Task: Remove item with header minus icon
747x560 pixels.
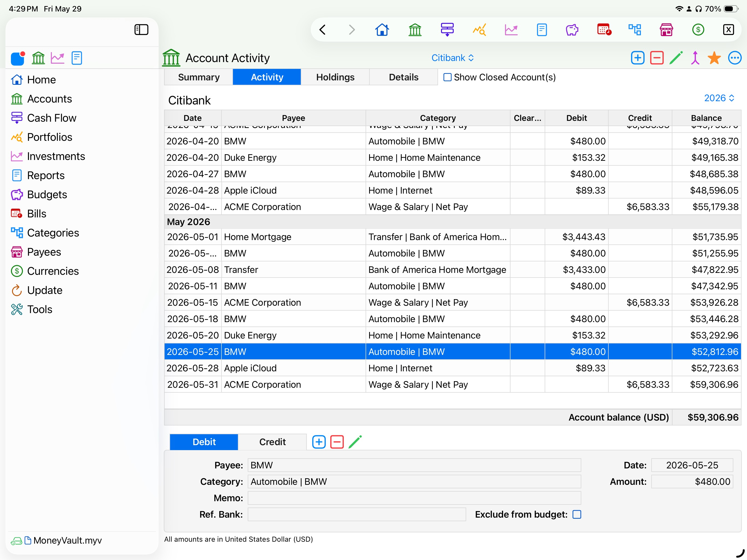Action: point(657,58)
